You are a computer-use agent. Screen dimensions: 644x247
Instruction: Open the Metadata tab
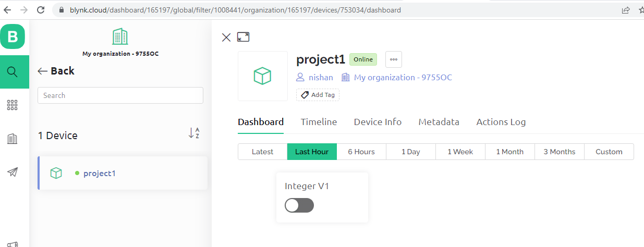[x=439, y=122]
